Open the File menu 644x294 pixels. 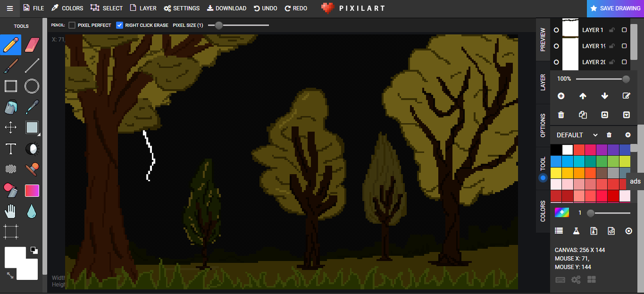34,8
